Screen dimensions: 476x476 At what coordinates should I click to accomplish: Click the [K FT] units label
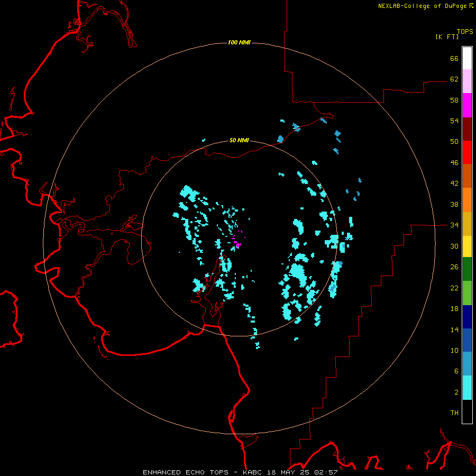point(447,36)
